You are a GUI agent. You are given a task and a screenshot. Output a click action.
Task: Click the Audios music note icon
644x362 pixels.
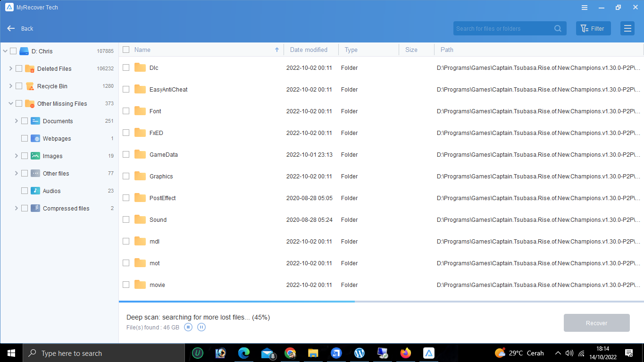pyautogui.click(x=35, y=191)
